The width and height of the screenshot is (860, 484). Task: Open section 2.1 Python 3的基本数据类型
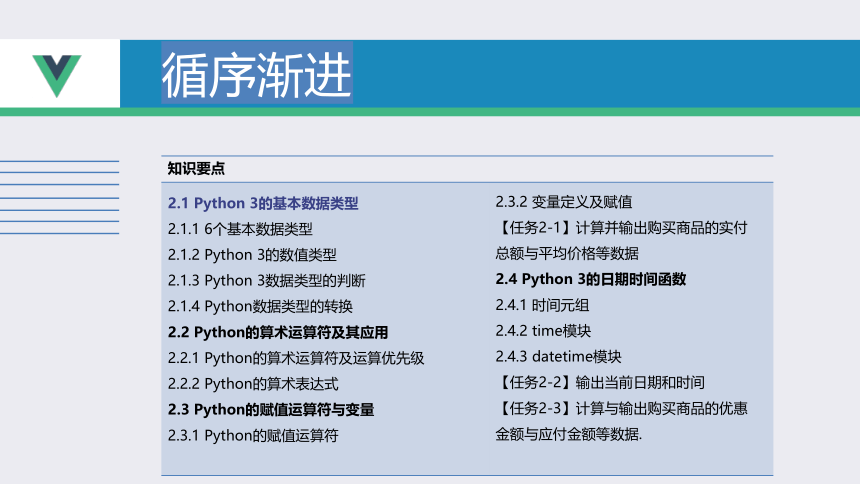point(263,203)
